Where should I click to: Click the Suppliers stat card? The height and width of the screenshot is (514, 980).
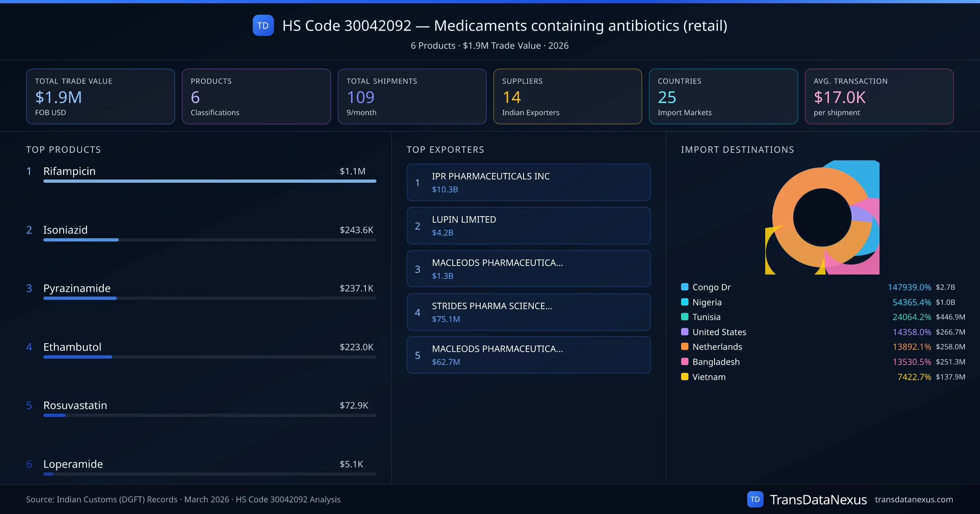click(x=567, y=96)
